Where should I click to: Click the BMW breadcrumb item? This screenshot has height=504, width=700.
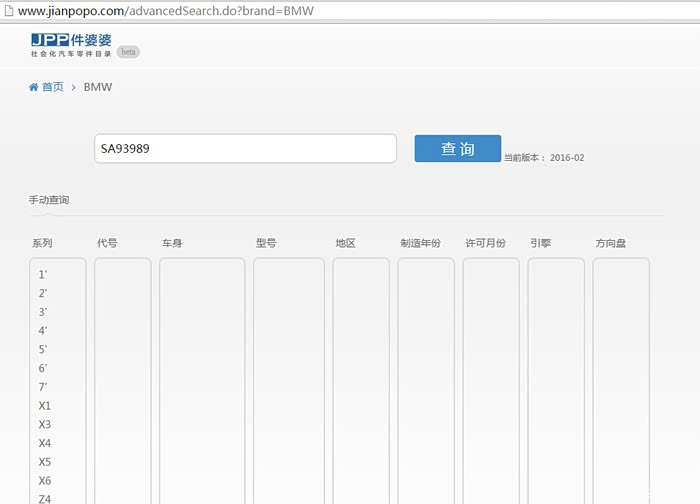tap(98, 87)
